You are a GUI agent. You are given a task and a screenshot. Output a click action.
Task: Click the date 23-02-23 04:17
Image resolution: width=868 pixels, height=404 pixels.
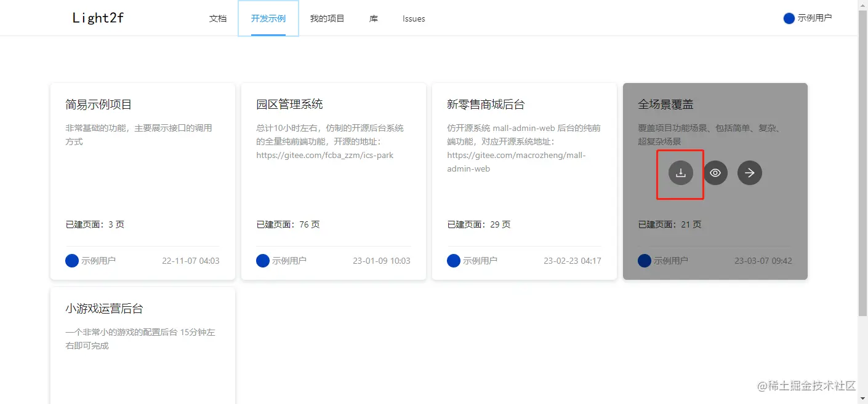(x=573, y=261)
